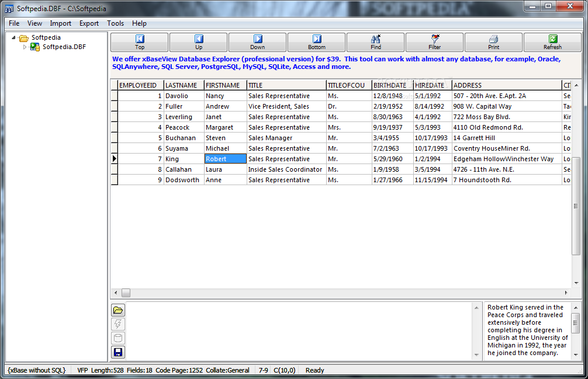This screenshot has width=588, height=379.
Task: Collapse the Softpedia folder node
Action: 13,37
